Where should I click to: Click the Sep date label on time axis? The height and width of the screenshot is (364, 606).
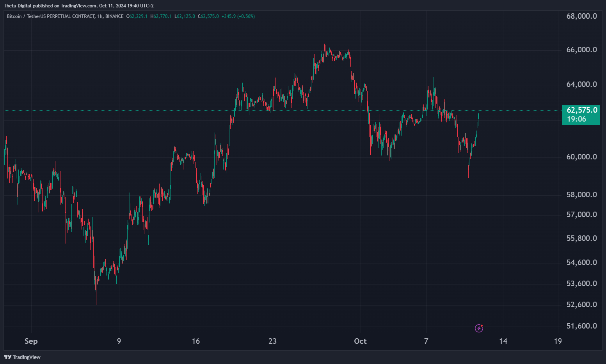31,341
